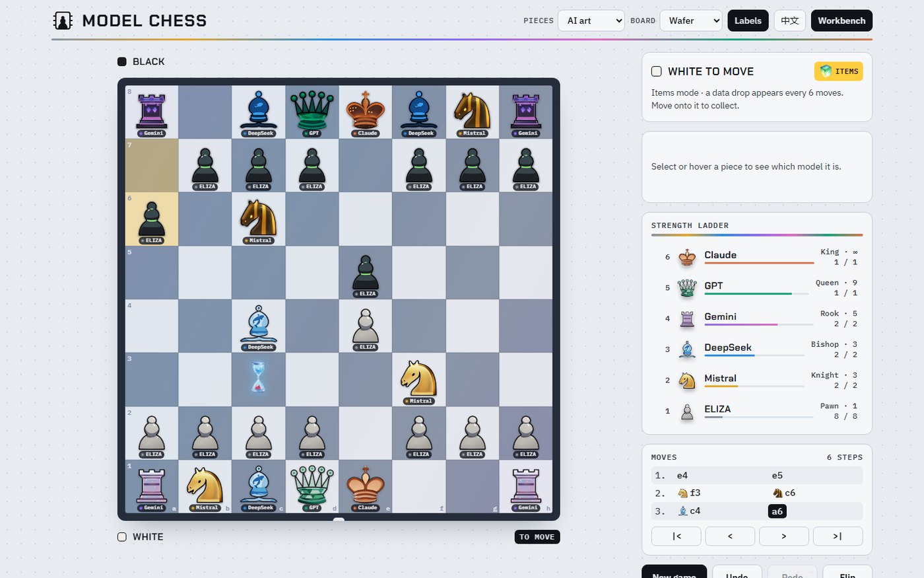Select the white GPT queen on d1
This screenshot has height=578, width=924.
(x=312, y=486)
